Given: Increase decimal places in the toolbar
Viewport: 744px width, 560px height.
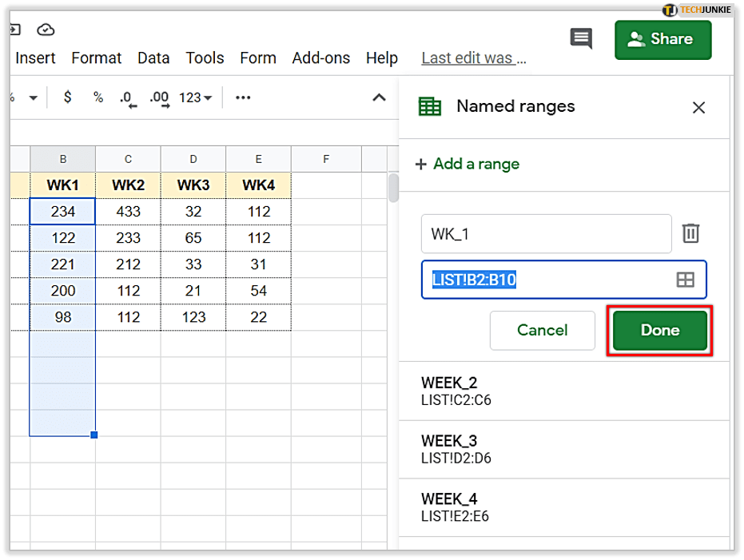Looking at the screenshot, I should tap(159, 98).
